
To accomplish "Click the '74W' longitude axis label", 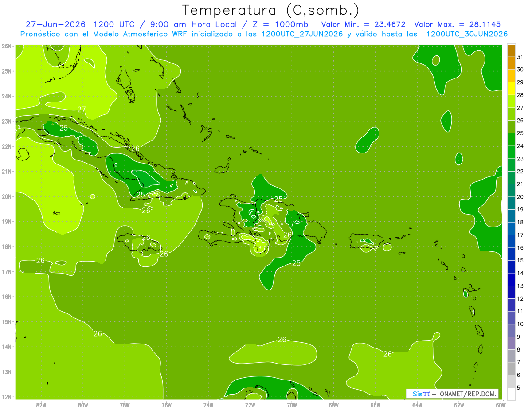I will [208, 405].
